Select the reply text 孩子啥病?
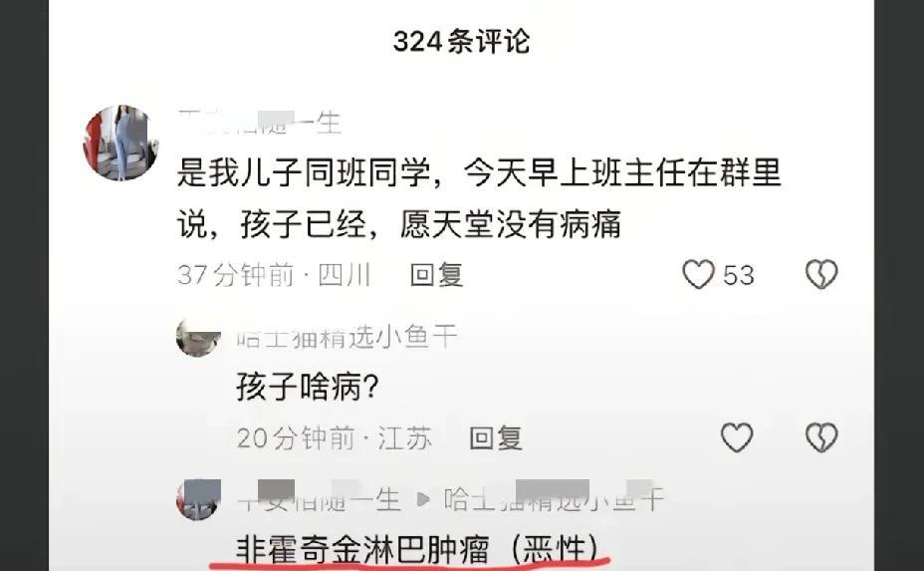Image resolution: width=924 pixels, height=571 pixels. coord(307,388)
